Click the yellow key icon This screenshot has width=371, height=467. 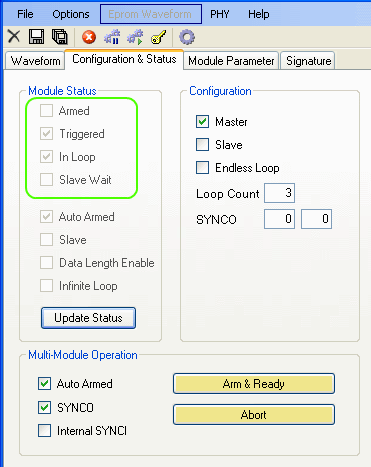pos(158,37)
